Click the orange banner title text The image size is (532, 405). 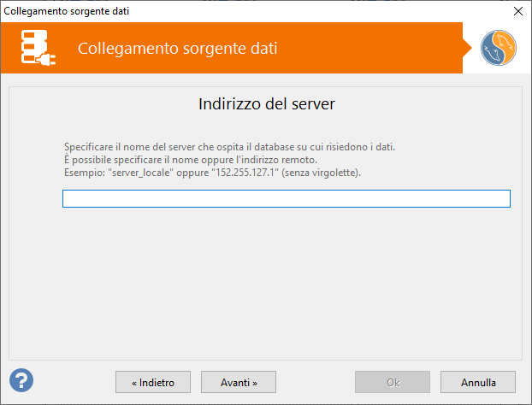[x=177, y=49]
